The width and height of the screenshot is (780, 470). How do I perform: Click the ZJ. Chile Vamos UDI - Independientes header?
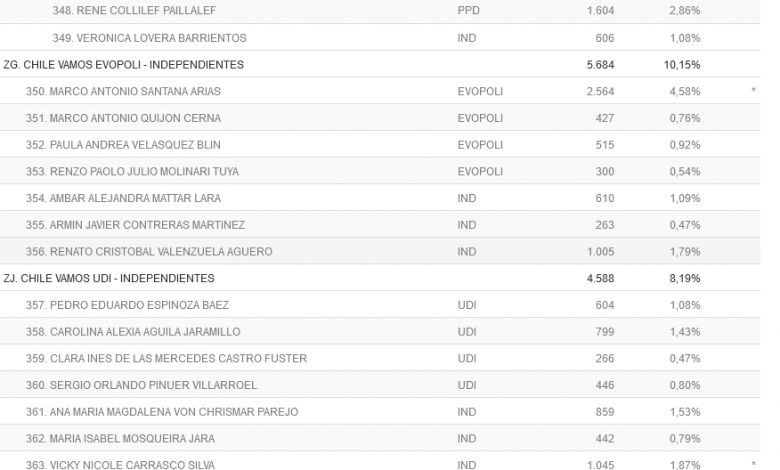[109, 278]
